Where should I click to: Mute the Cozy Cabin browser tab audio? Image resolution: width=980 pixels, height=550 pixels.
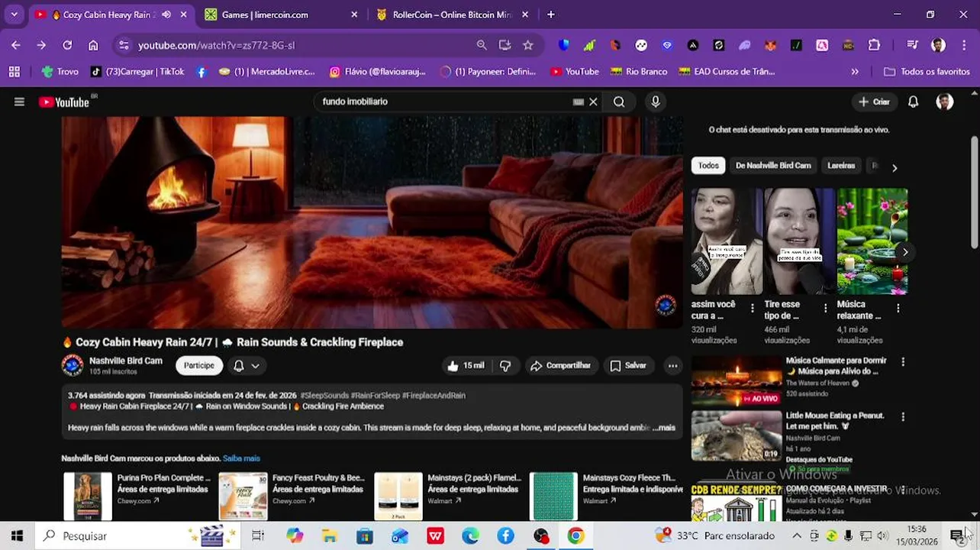coord(166,15)
